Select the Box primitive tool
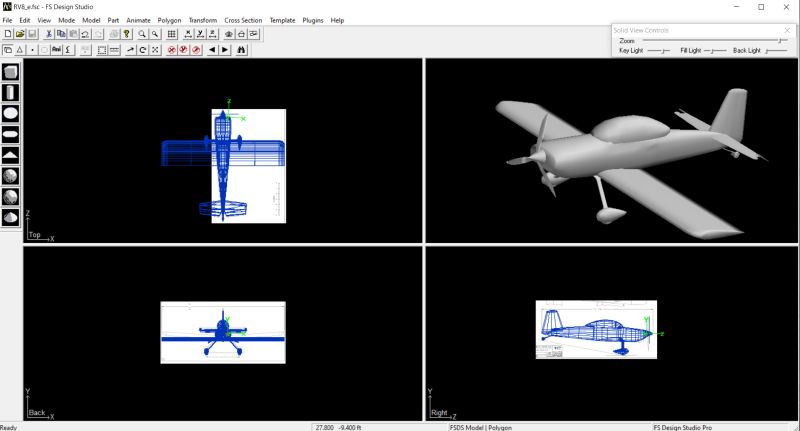Image resolution: width=800 pixels, height=431 pixels. (11, 72)
